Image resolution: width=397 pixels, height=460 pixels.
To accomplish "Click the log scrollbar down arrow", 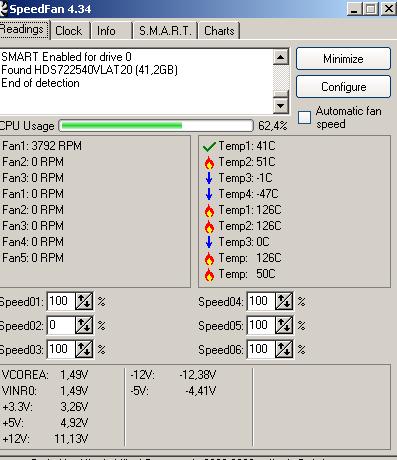I will pyautogui.click(x=281, y=106).
